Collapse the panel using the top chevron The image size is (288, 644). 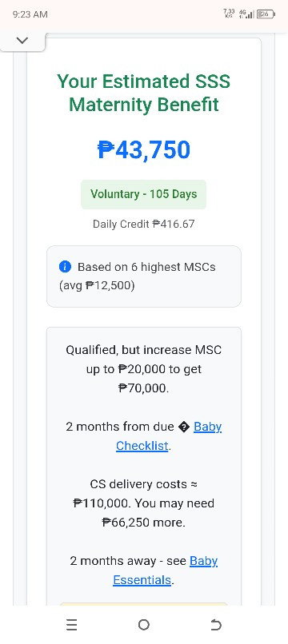[22, 41]
